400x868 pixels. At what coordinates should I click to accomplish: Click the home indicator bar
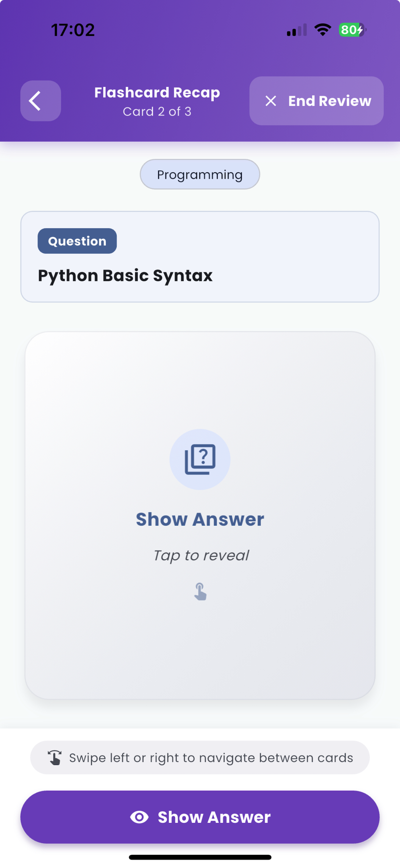point(200,857)
